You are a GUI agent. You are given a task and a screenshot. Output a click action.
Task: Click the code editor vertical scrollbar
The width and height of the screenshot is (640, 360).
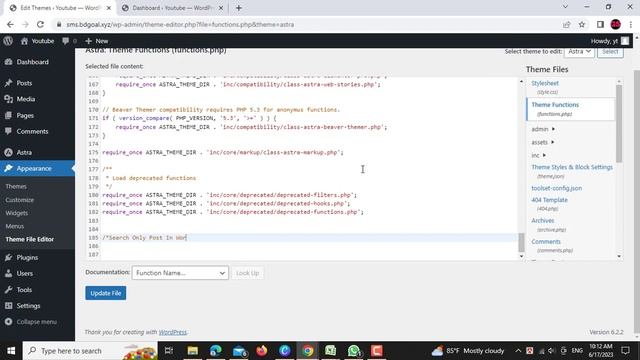521,242
